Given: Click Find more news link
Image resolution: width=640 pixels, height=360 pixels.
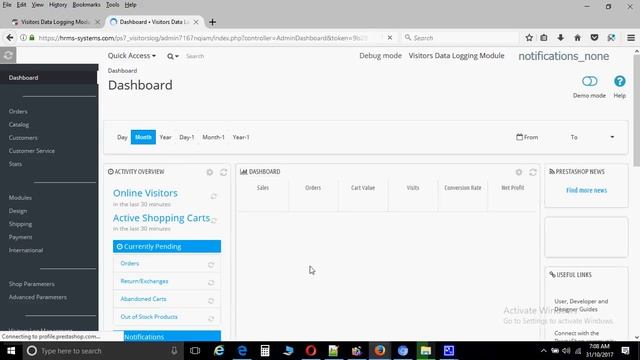Looking at the screenshot, I should point(587,190).
